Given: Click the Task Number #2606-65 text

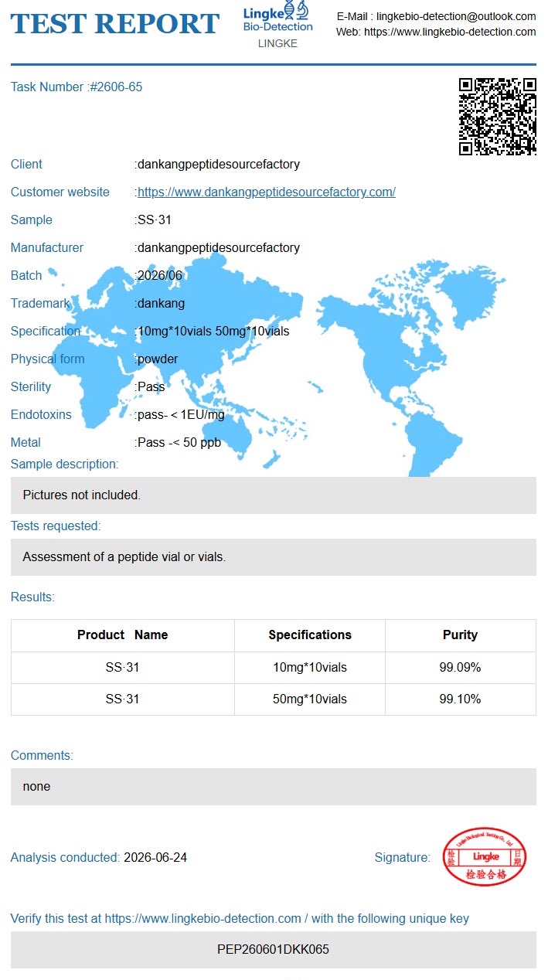Looking at the screenshot, I should pyautogui.click(x=77, y=87).
